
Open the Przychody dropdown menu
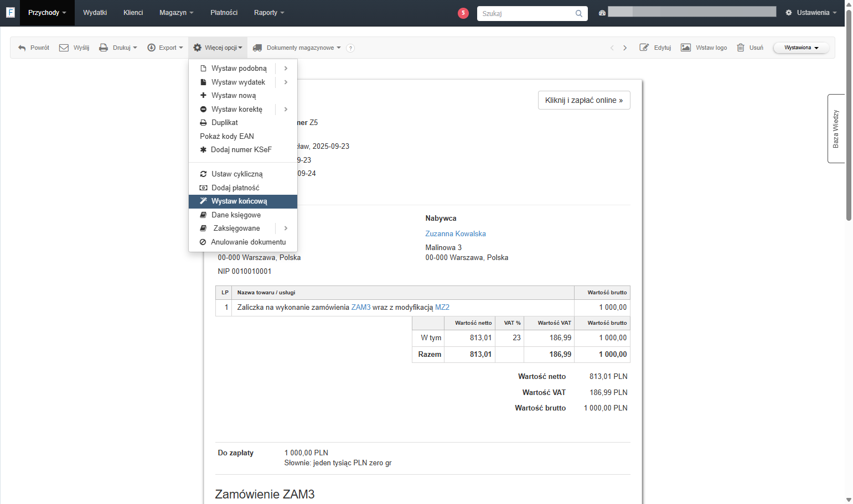pyautogui.click(x=47, y=13)
